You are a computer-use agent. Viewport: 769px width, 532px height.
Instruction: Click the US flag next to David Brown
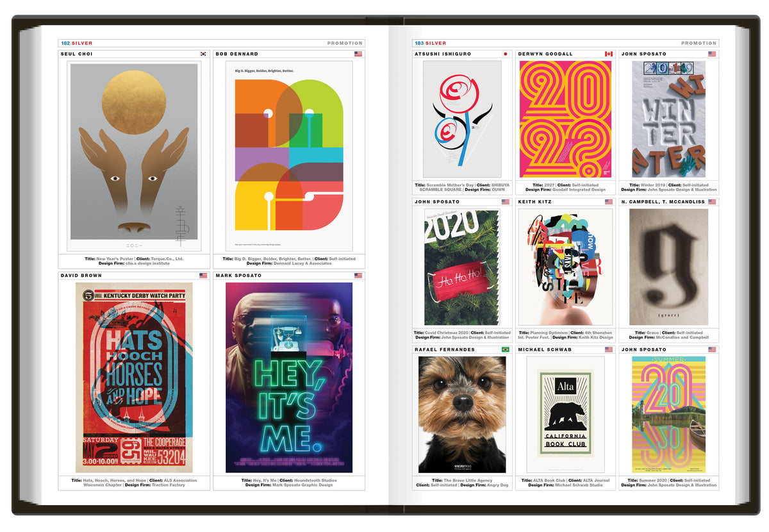point(203,276)
